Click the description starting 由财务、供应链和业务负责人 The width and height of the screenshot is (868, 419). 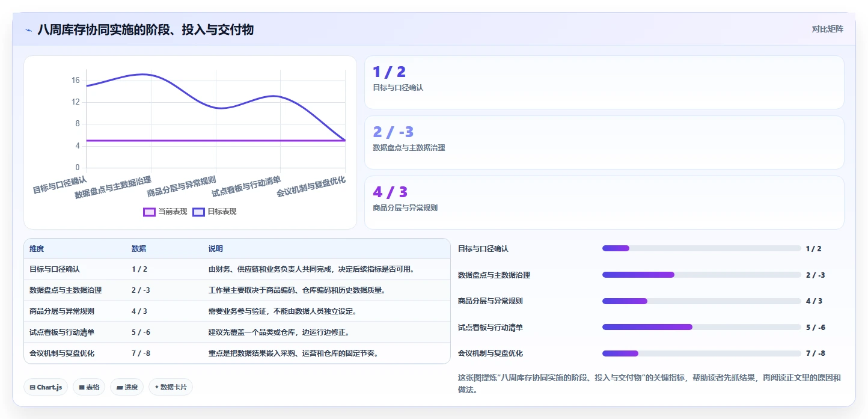pos(311,269)
